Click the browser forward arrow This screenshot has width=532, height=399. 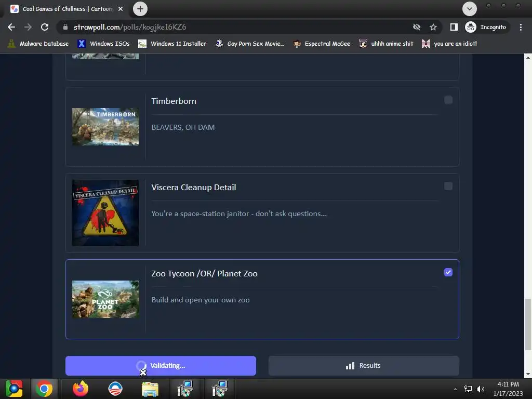(x=28, y=27)
